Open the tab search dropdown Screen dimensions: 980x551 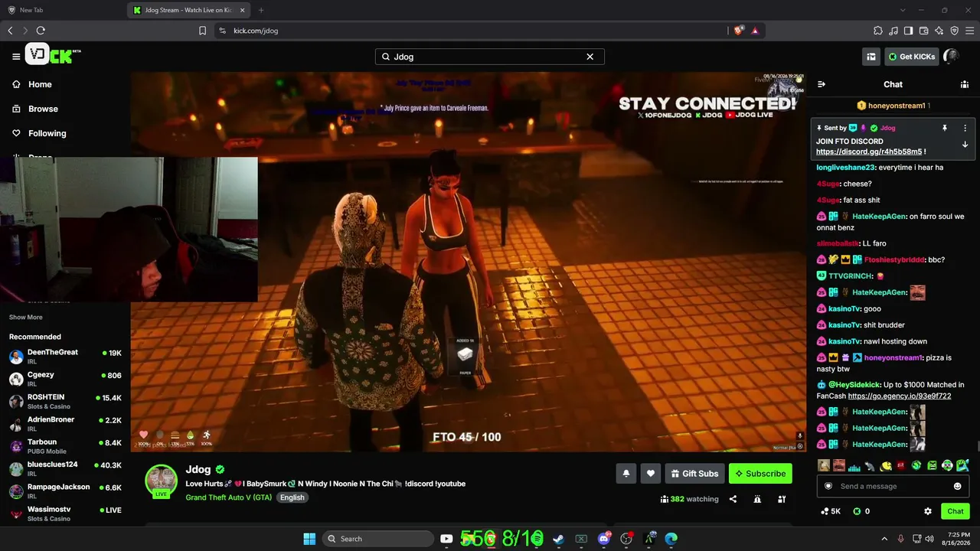click(x=903, y=10)
